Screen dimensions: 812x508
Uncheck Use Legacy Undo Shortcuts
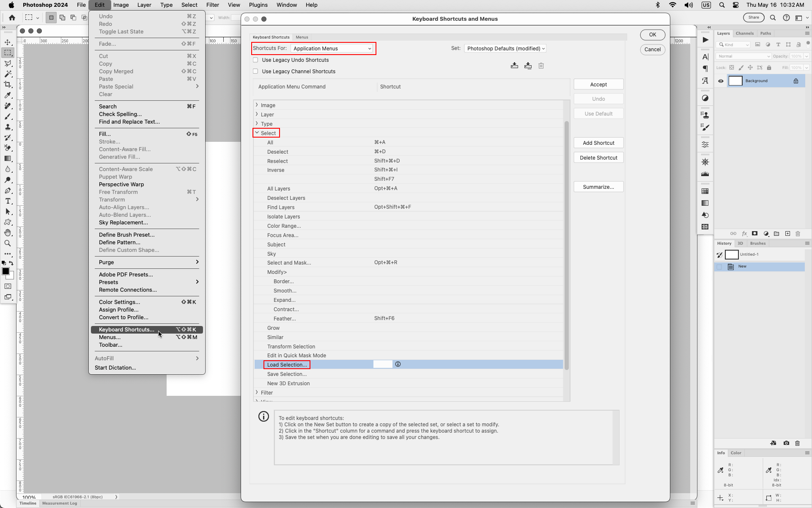(x=255, y=60)
